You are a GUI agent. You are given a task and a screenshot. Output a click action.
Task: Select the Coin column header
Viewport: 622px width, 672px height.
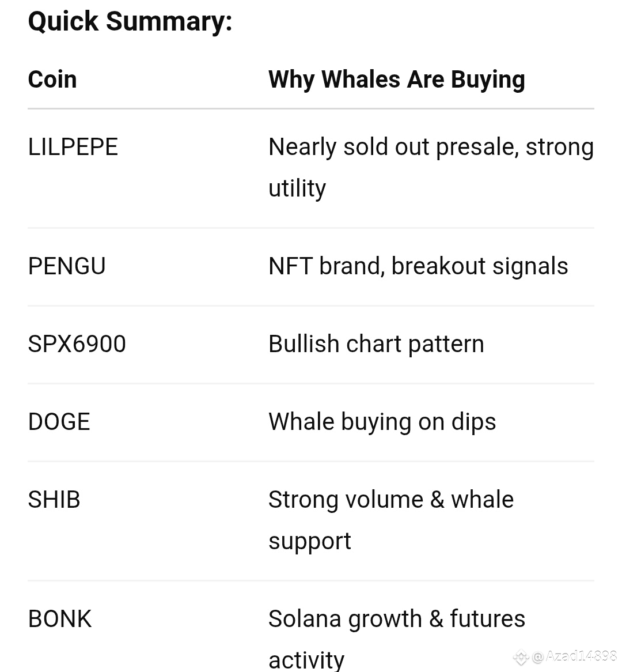pyautogui.click(x=52, y=80)
